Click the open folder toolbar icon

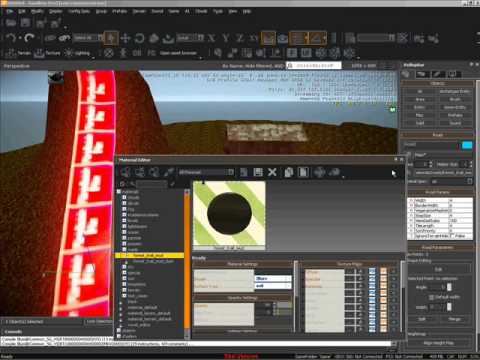(x=10, y=23)
